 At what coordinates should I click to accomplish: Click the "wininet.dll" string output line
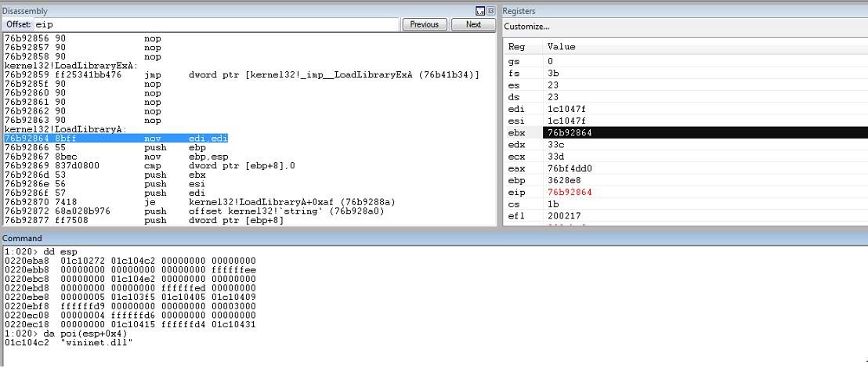click(69, 342)
